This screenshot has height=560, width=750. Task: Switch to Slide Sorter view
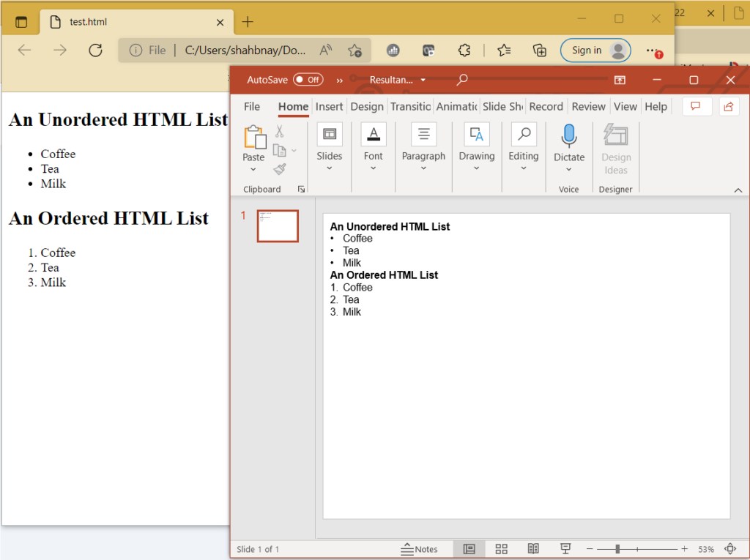(502, 549)
